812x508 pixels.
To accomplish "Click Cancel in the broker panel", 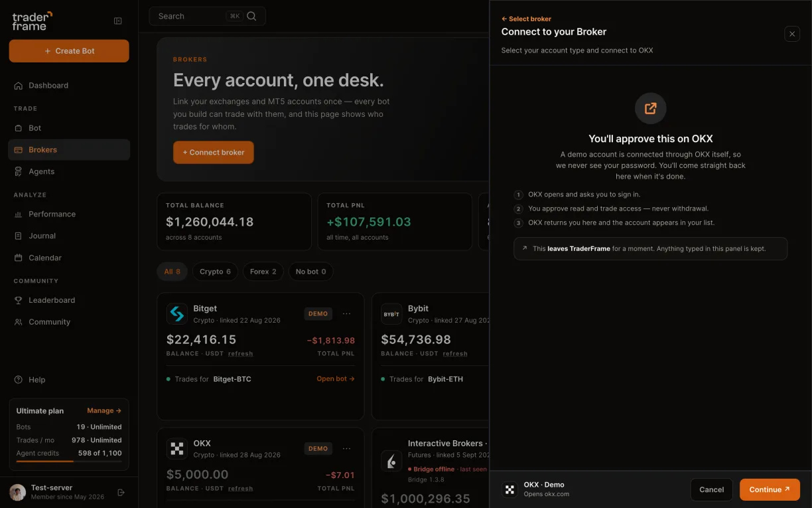I will [711, 489].
